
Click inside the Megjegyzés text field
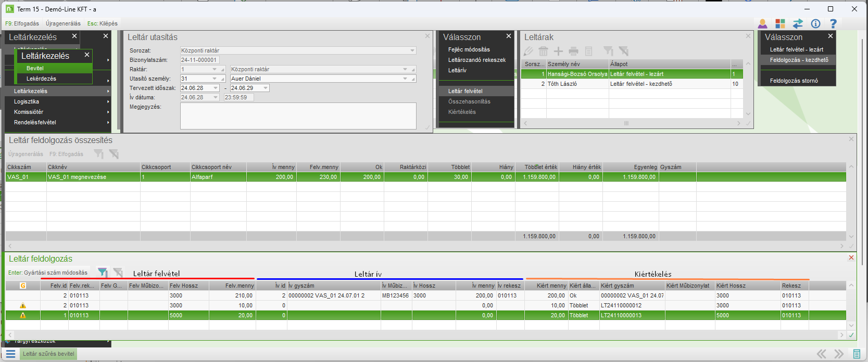298,115
